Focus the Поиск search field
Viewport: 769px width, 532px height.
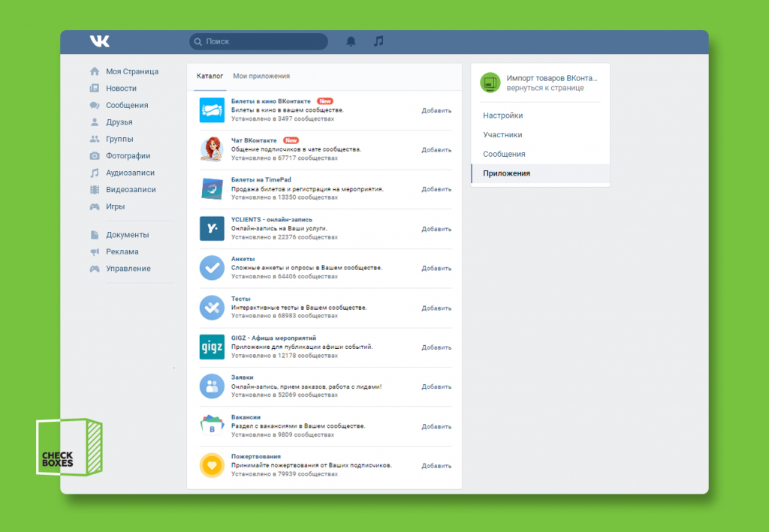(258, 41)
